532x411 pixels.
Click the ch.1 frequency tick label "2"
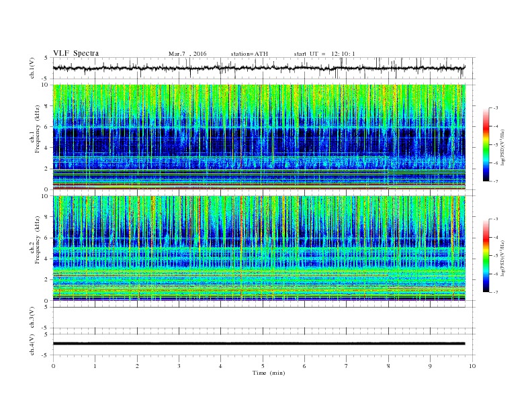click(46, 169)
